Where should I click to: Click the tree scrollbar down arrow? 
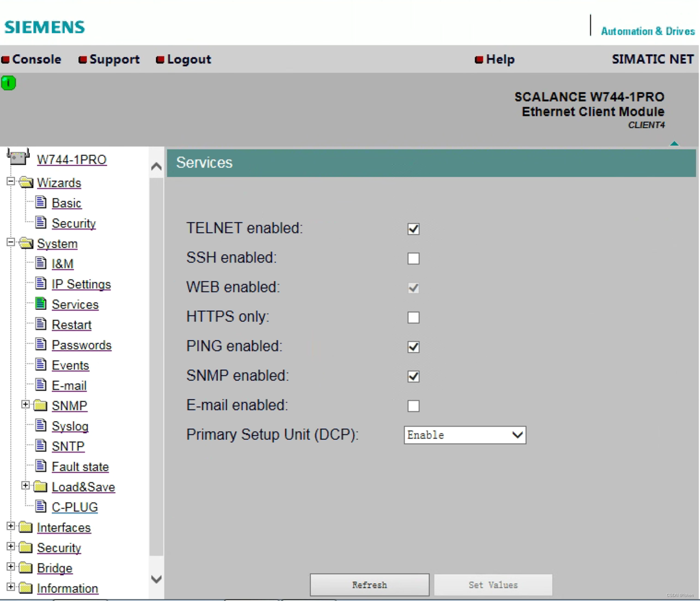tap(157, 579)
